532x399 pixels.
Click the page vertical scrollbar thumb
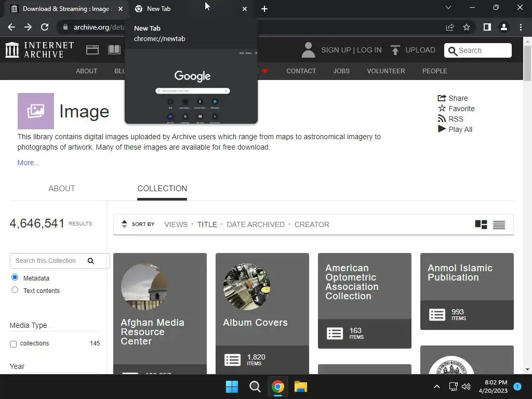[x=527, y=63]
